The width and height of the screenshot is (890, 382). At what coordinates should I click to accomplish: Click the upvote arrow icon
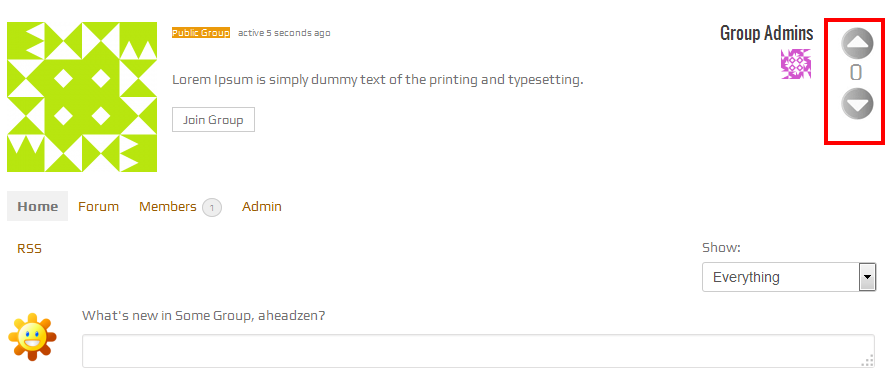pyautogui.click(x=857, y=44)
